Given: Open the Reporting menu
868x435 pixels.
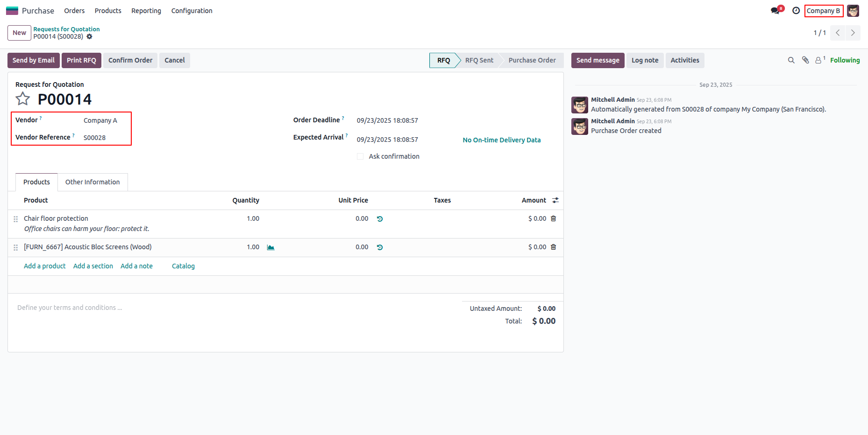Looking at the screenshot, I should [x=146, y=10].
